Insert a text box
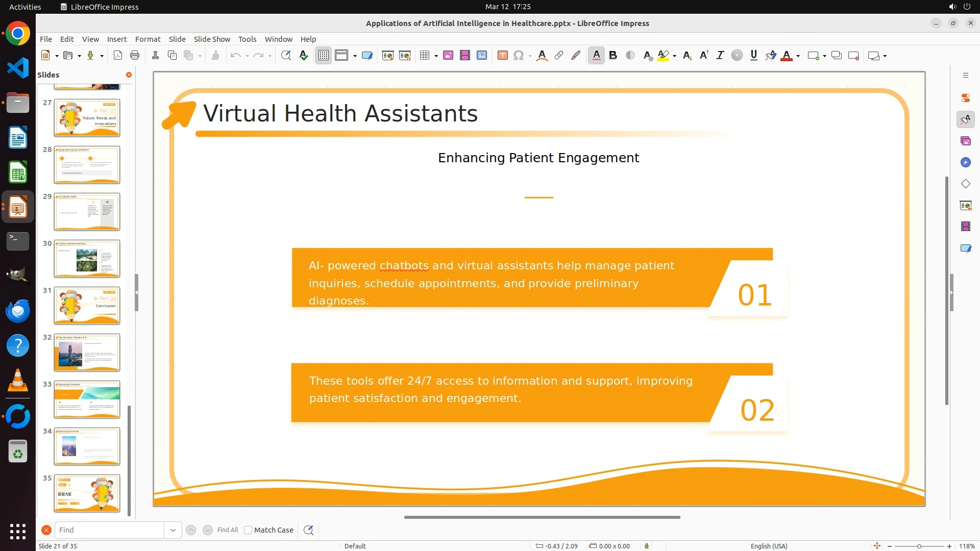This screenshot has width=980, height=551. [x=502, y=56]
